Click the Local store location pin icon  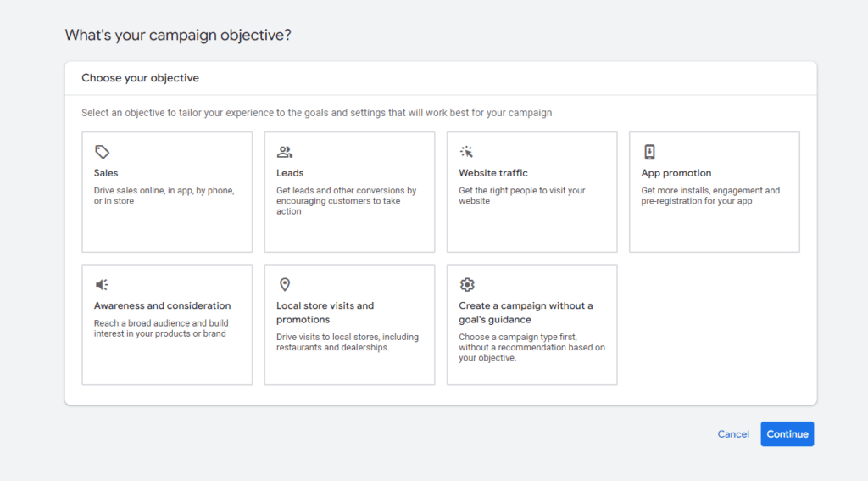(x=285, y=285)
